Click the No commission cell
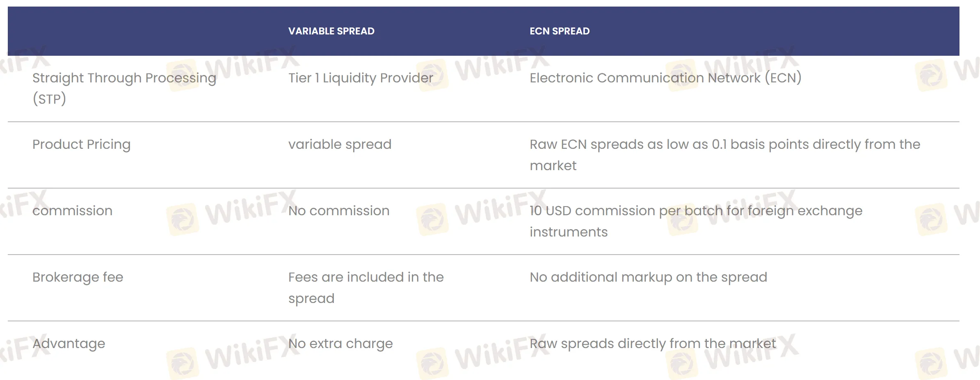This screenshot has height=380, width=980. point(339,211)
